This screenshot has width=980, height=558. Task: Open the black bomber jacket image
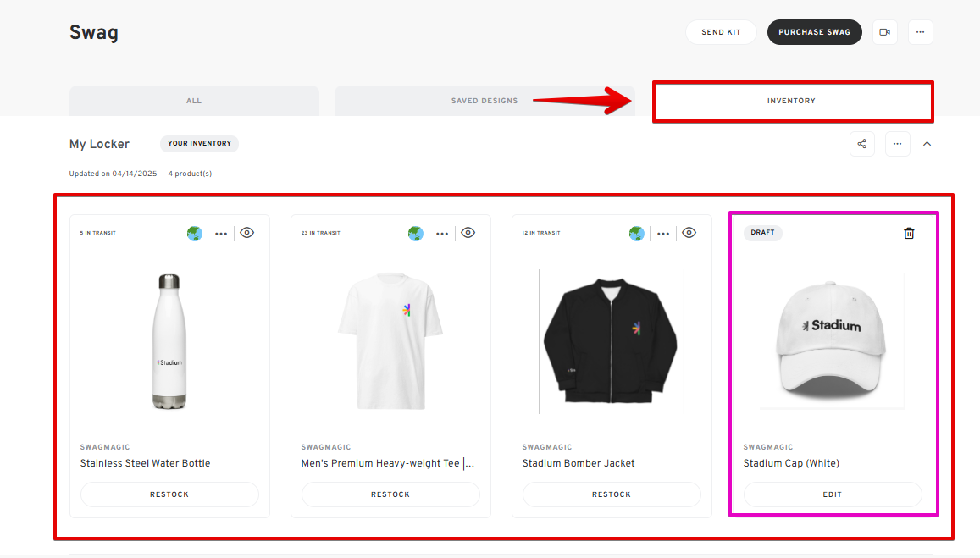(611, 340)
